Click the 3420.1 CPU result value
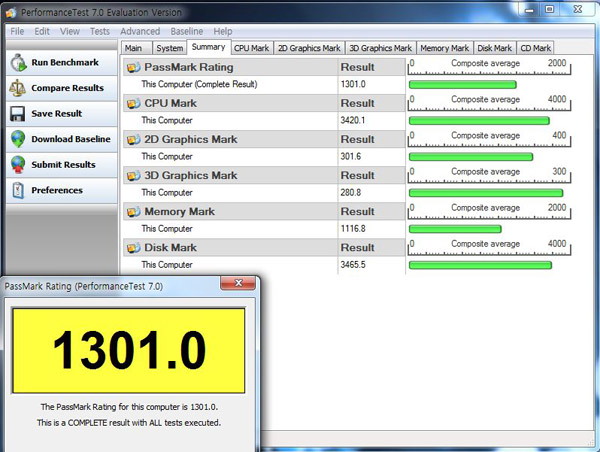This screenshot has height=452, width=600. (353, 121)
